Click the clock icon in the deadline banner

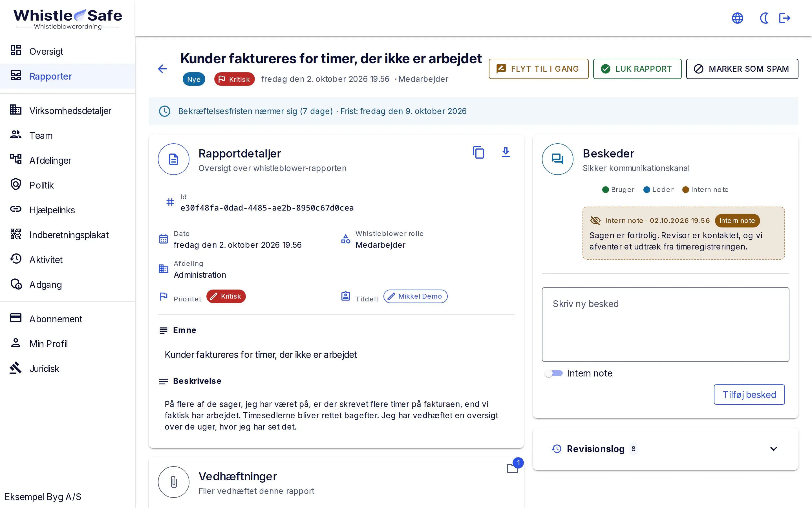tap(164, 111)
